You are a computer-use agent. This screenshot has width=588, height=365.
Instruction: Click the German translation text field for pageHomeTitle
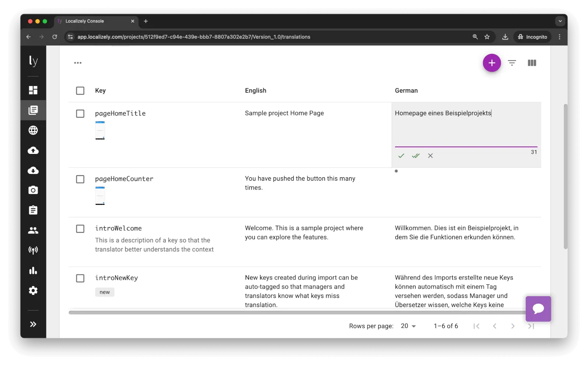(x=466, y=128)
